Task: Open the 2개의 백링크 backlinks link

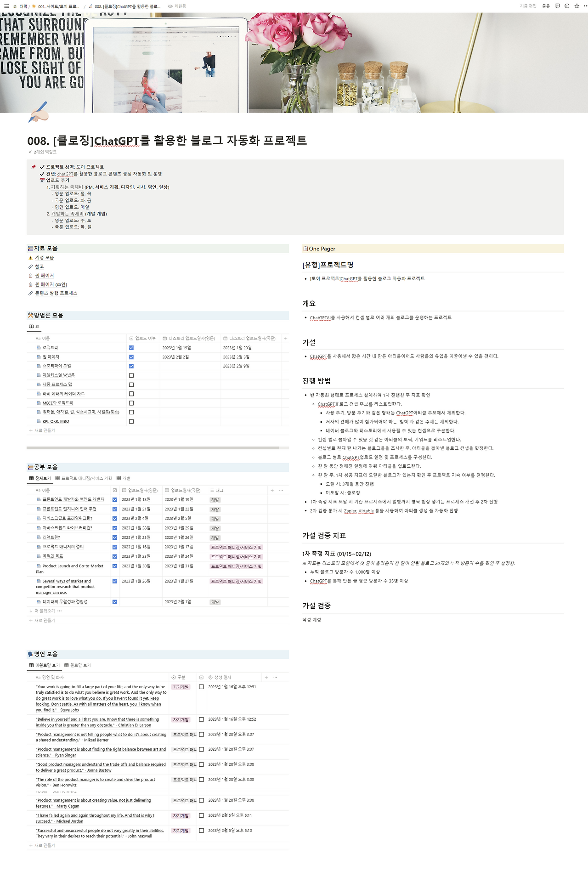Action: click(x=43, y=152)
